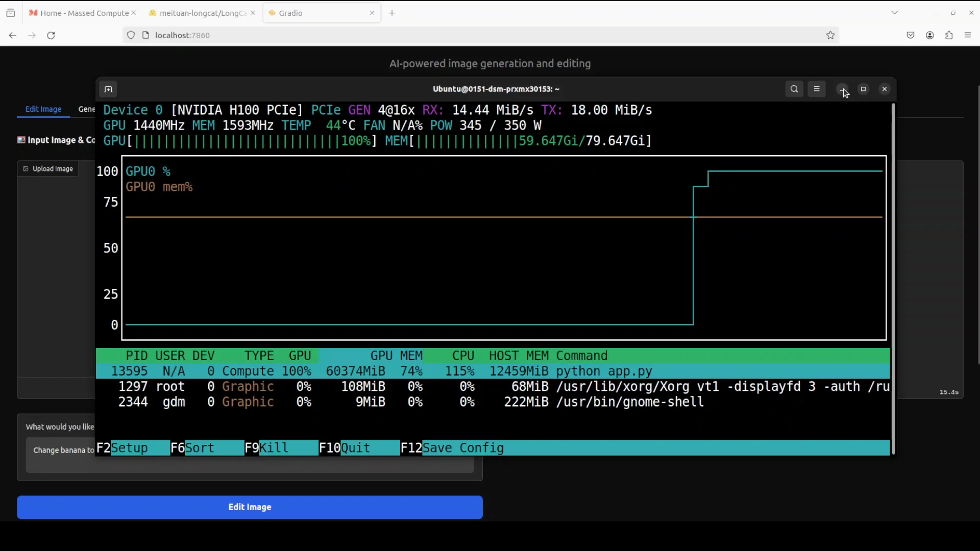Open the Firefox account icon

930,35
